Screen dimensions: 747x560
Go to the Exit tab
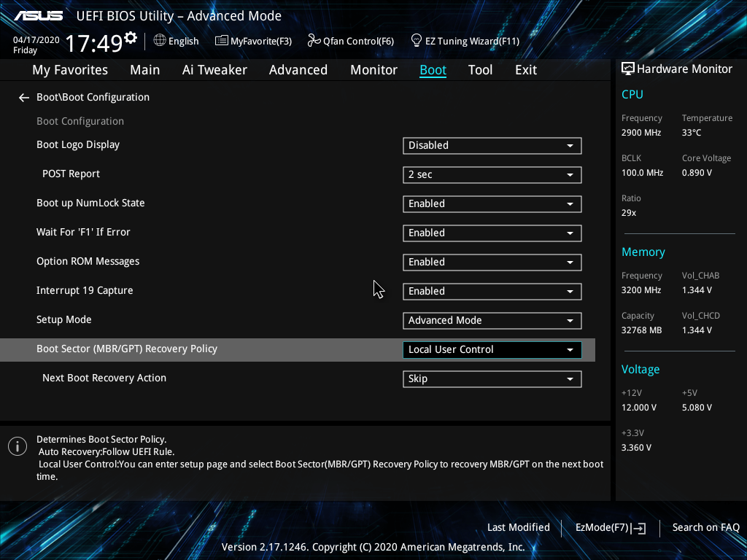click(526, 70)
